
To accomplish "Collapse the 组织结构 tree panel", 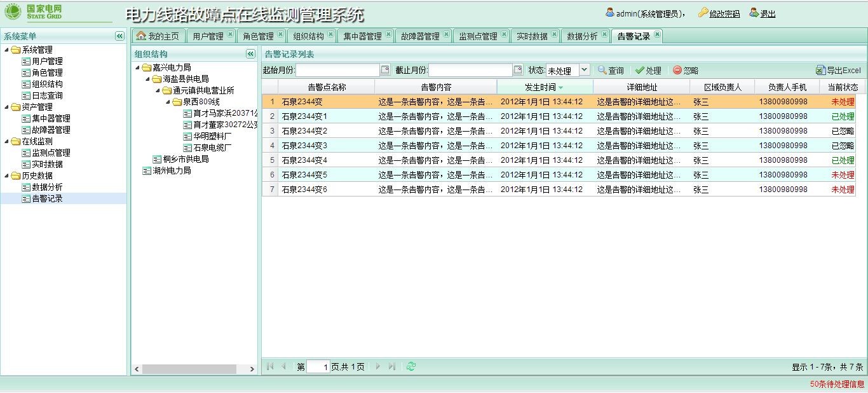I will 250,54.
